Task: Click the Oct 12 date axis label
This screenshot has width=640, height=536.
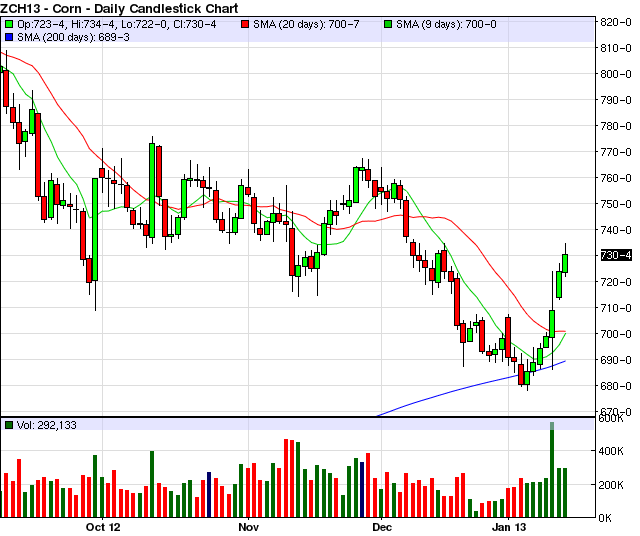Action: (103, 527)
